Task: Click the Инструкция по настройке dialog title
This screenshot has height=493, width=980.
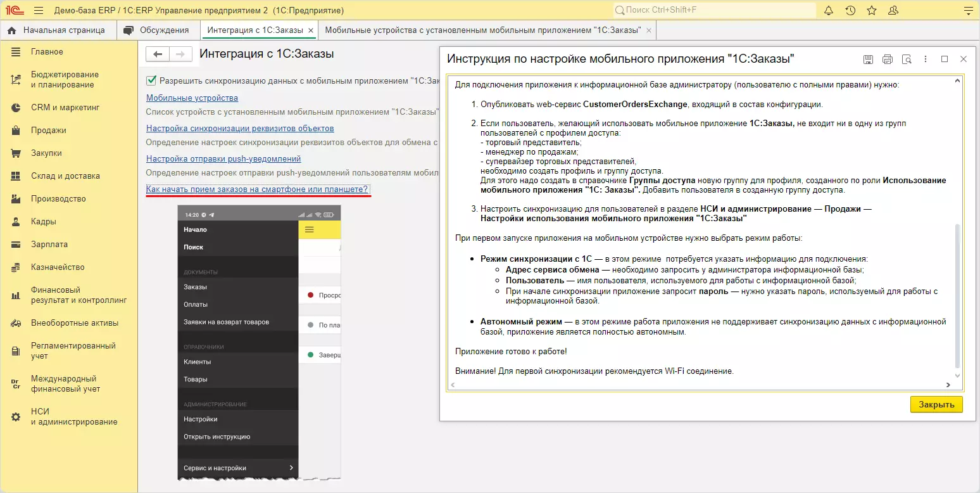Action: (620, 59)
